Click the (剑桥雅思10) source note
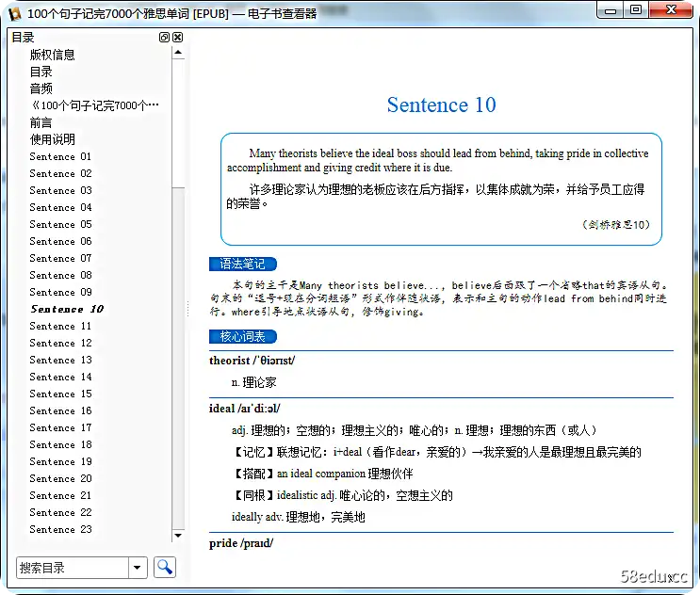700x595 pixels. point(616,224)
